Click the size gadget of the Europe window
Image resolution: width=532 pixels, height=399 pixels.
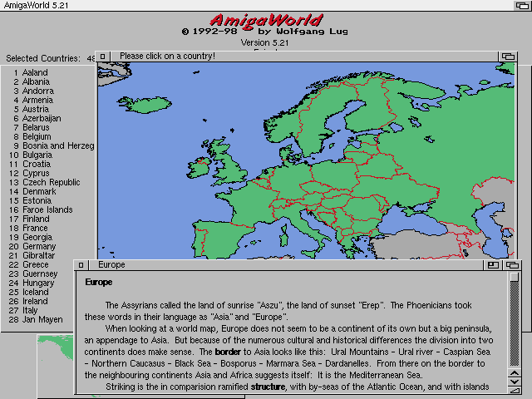point(515,390)
